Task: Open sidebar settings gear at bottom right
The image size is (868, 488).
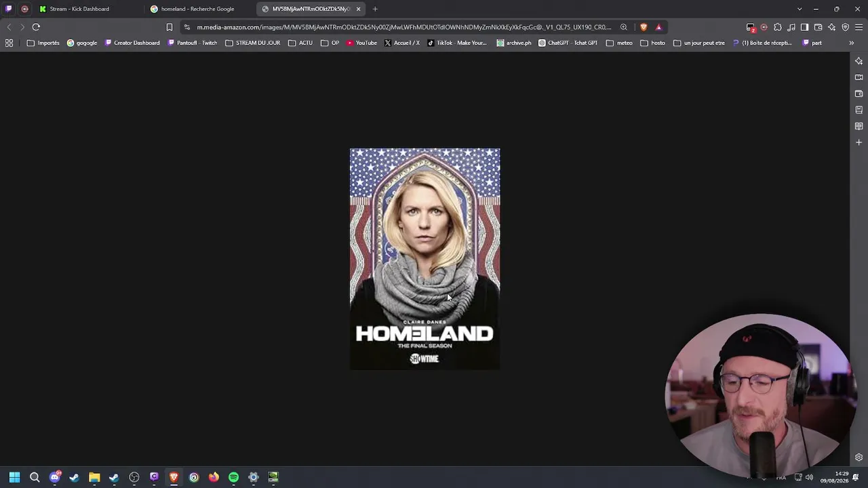Action: (x=859, y=457)
